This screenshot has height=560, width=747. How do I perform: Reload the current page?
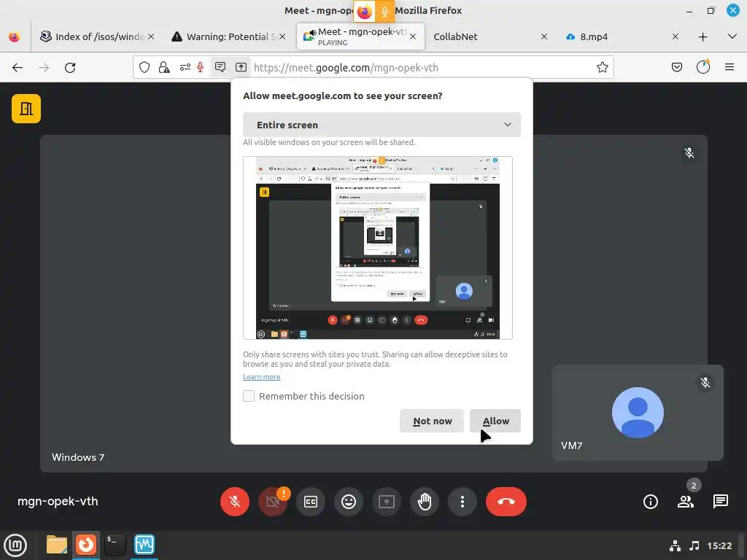click(x=70, y=68)
